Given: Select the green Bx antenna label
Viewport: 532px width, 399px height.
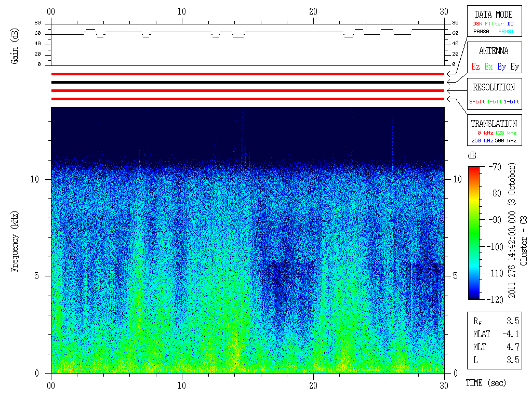Looking at the screenshot, I should click(x=488, y=67).
